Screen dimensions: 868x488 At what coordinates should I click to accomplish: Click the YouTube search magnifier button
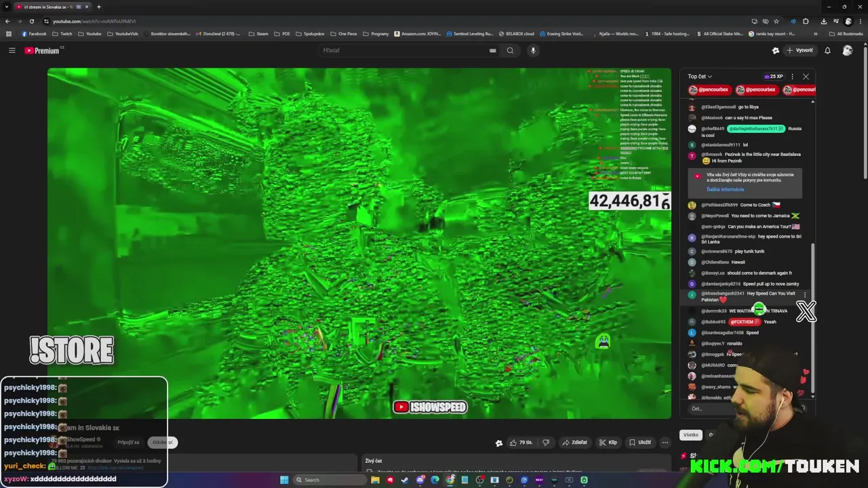pos(510,50)
